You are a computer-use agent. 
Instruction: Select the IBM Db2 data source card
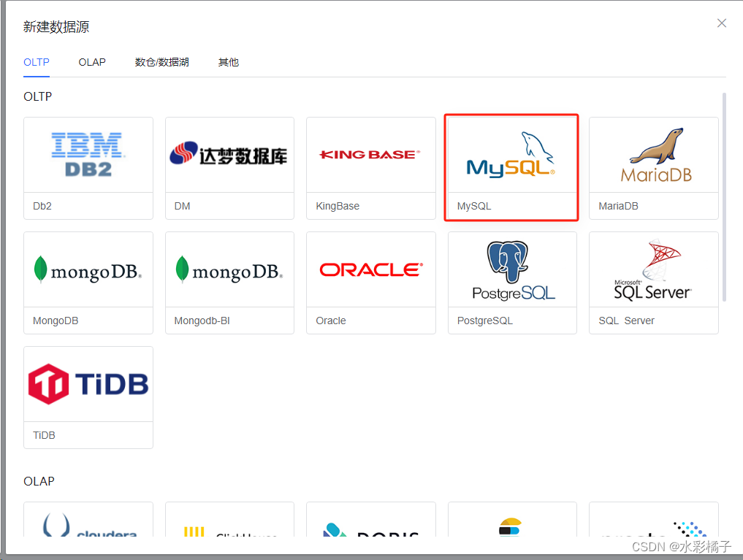click(x=88, y=168)
